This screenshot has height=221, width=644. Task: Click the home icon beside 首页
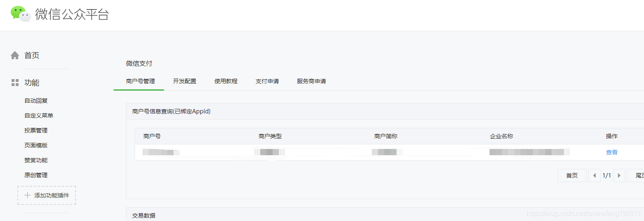tap(15, 55)
